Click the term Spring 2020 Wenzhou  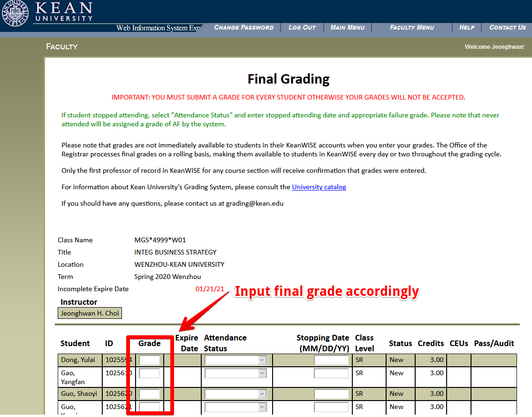point(167,277)
